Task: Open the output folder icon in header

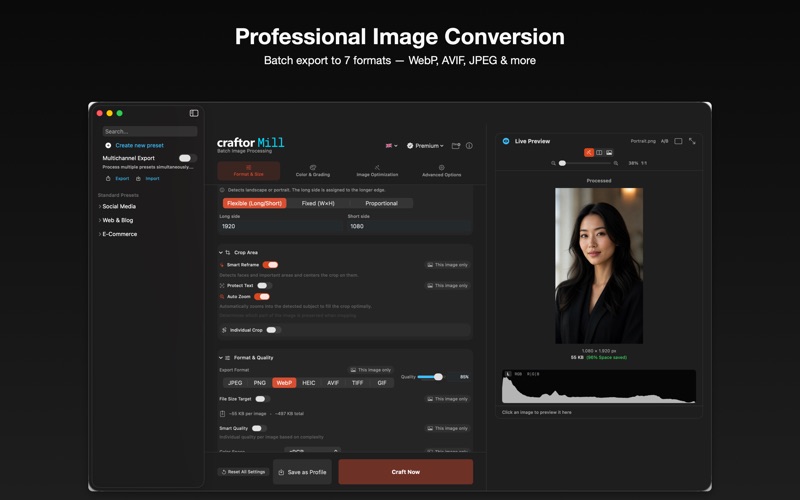Action: point(456,145)
